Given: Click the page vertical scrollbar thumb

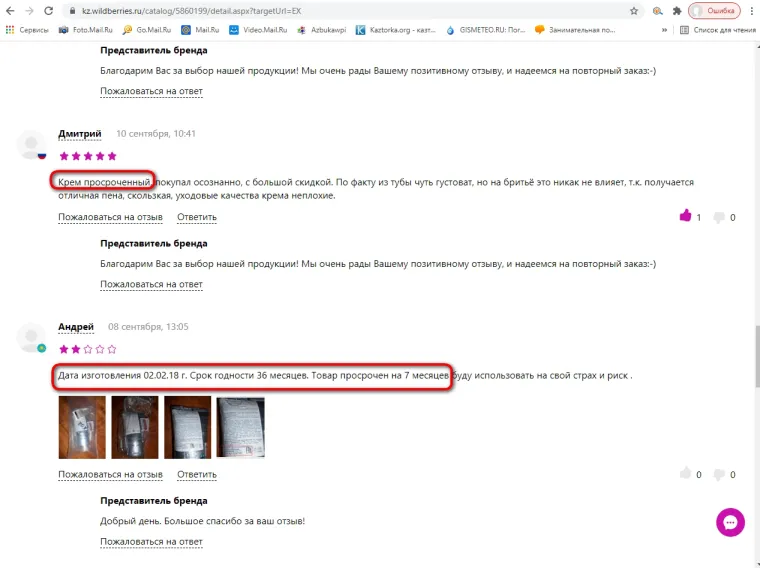Looking at the screenshot, I should [x=757, y=356].
